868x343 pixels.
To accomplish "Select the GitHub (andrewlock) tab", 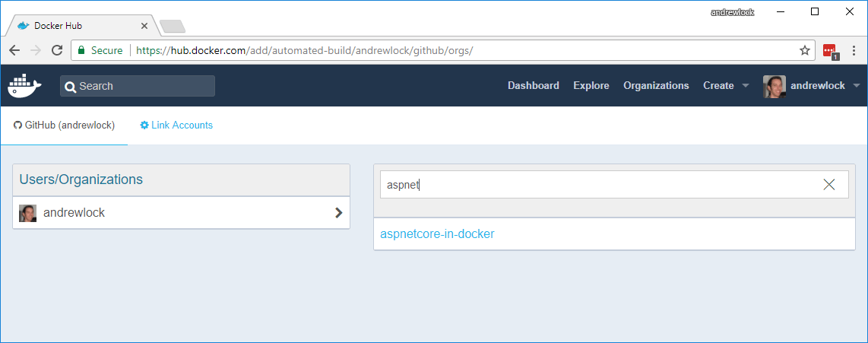I will tap(64, 125).
